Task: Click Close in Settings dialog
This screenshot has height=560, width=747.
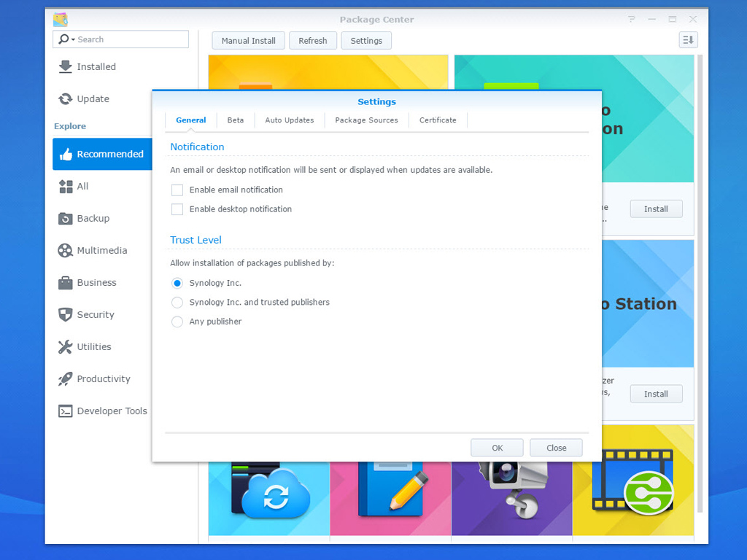Action: pyautogui.click(x=556, y=448)
